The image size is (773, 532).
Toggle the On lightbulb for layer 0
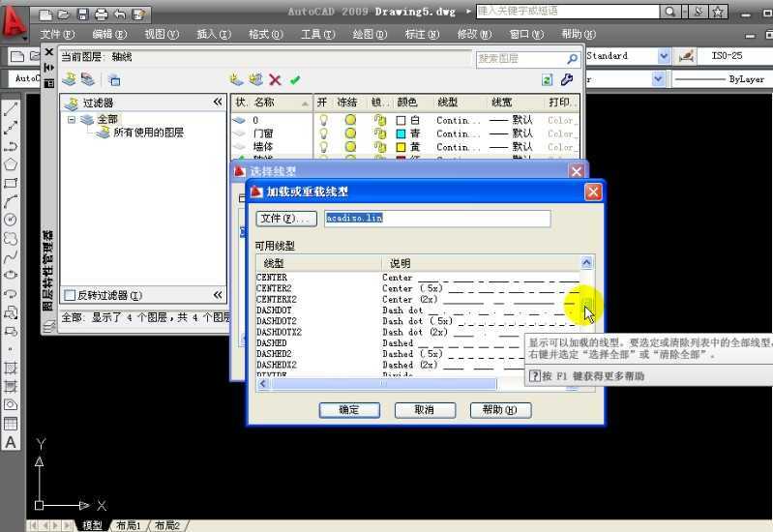(323, 120)
